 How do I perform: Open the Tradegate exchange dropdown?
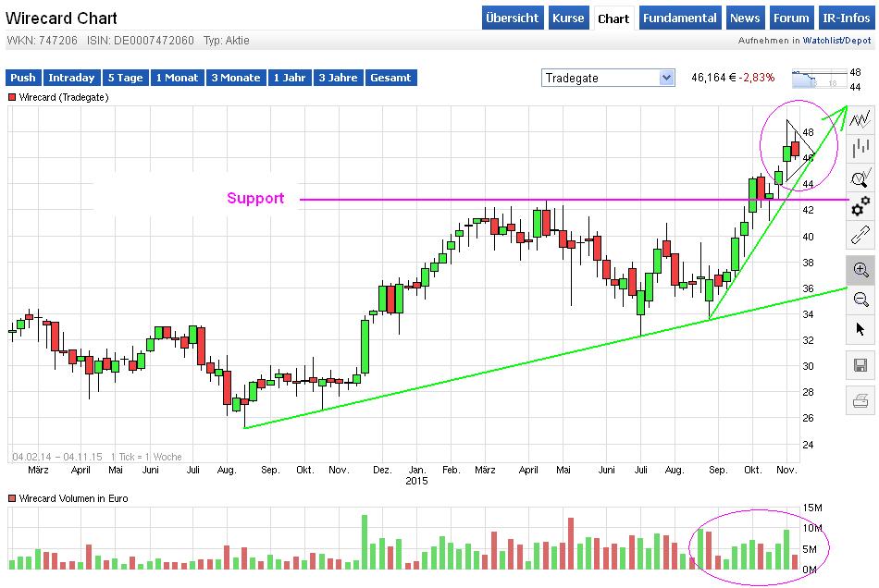click(x=608, y=78)
